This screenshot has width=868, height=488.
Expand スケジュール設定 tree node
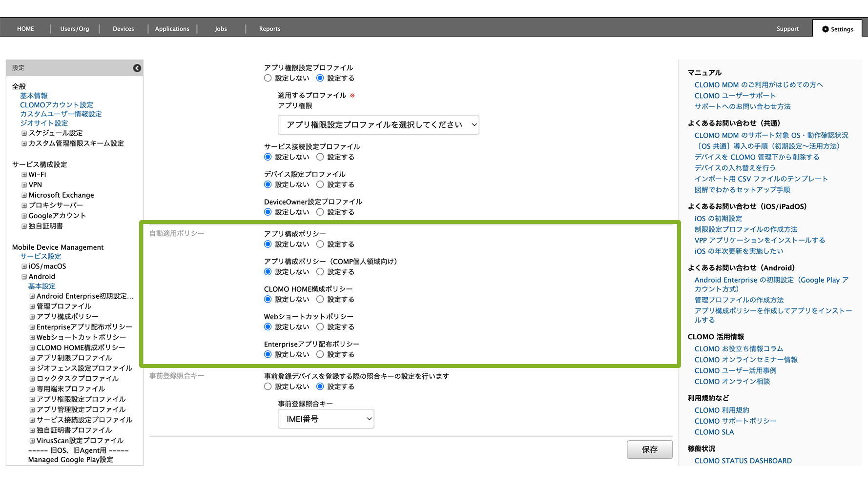(x=24, y=133)
